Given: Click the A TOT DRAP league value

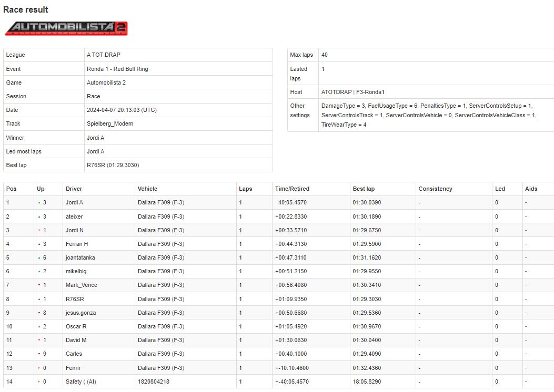Looking at the screenshot, I should pyautogui.click(x=104, y=55).
